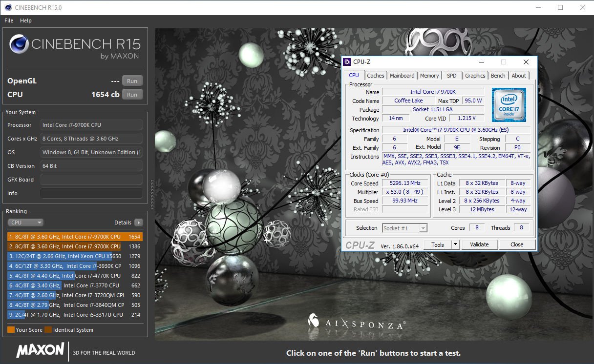The image size is (594, 364).
Task: Run the OpenGL benchmark
Action: pos(132,81)
